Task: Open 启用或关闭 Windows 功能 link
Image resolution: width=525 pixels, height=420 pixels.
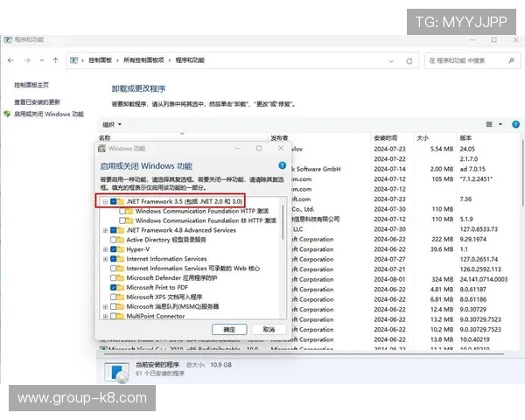Action: coord(49,115)
